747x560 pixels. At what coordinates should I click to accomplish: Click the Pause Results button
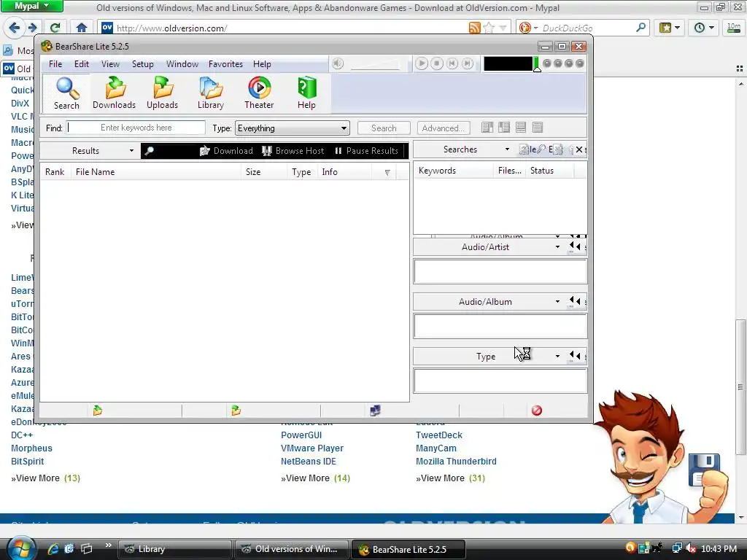point(366,151)
